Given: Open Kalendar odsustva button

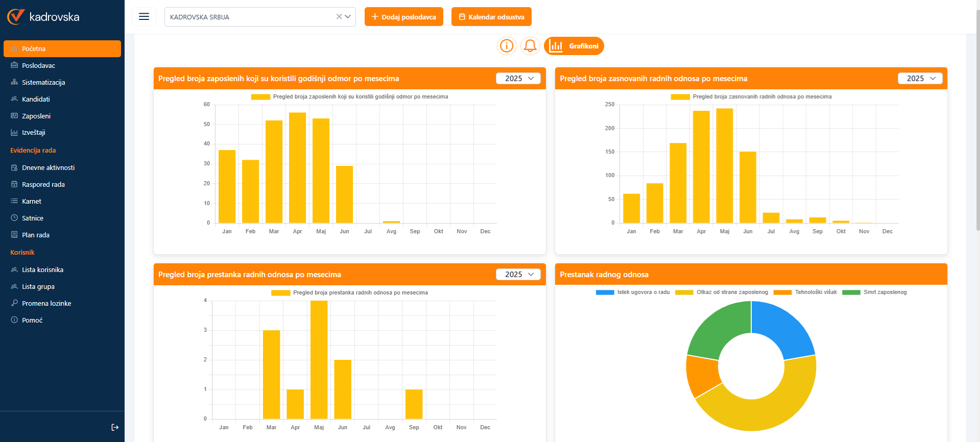Looking at the screenshot, I should click(491, 17).
